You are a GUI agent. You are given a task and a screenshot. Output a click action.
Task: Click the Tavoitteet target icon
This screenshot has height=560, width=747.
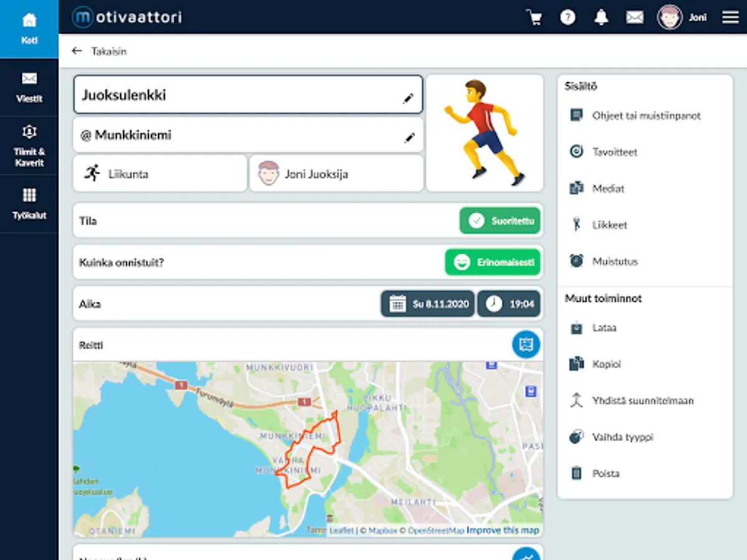[576, 152]
